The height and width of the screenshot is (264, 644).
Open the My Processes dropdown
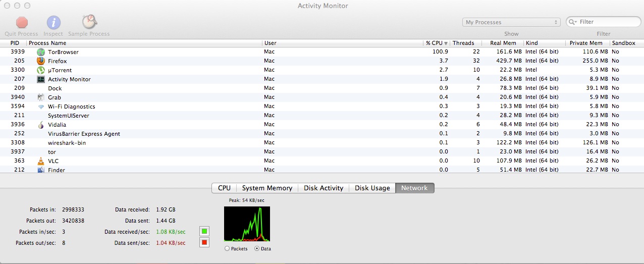pyautogui.click(x=512, y=22)
